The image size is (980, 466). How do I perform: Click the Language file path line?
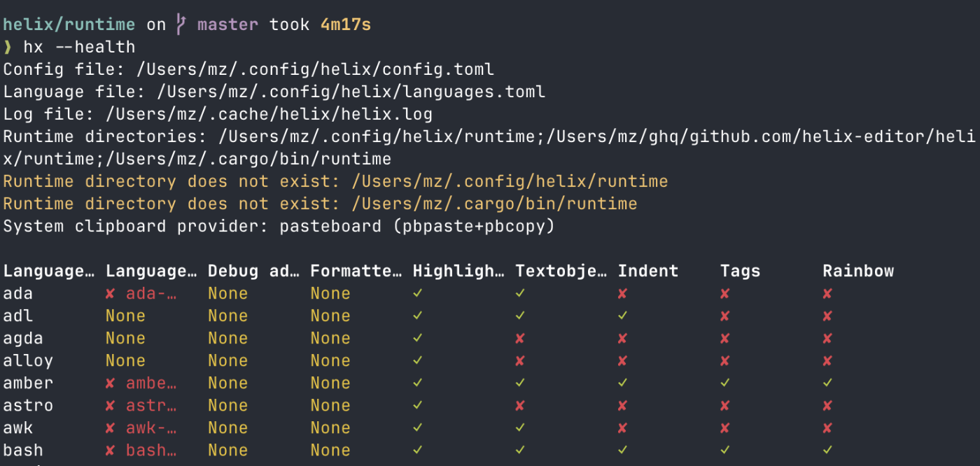(274, 92)
